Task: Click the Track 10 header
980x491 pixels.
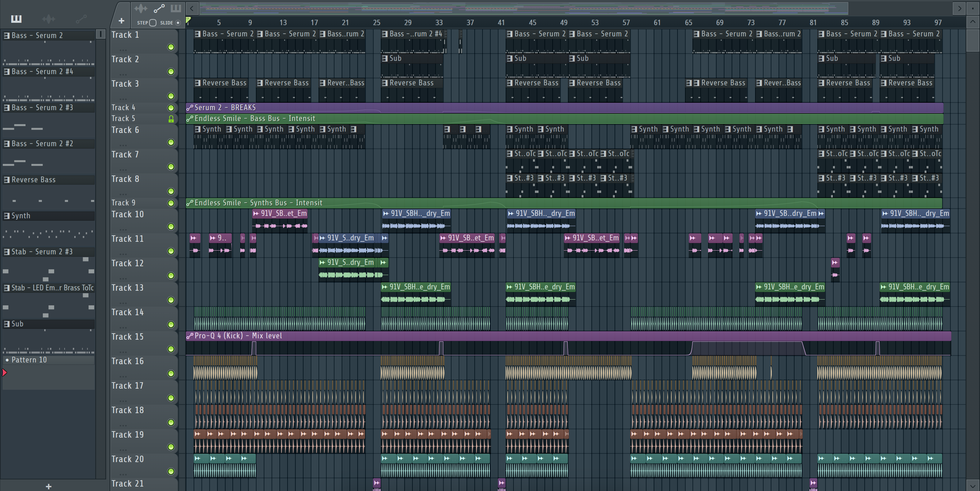Action: [x=144, y=220]
